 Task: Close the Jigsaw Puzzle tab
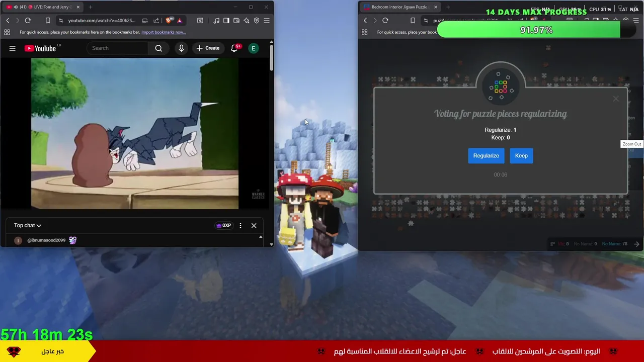coord(436,7)
